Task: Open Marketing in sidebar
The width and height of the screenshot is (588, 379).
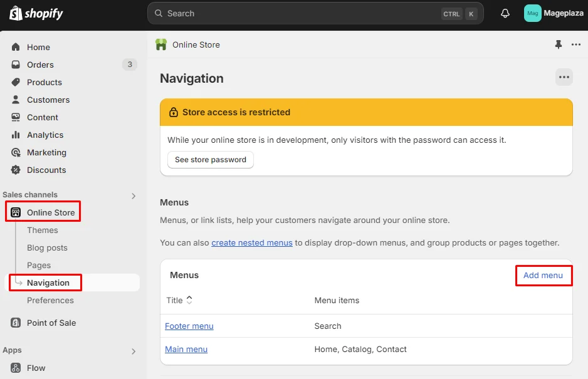Action: click(x=46, y=153)
